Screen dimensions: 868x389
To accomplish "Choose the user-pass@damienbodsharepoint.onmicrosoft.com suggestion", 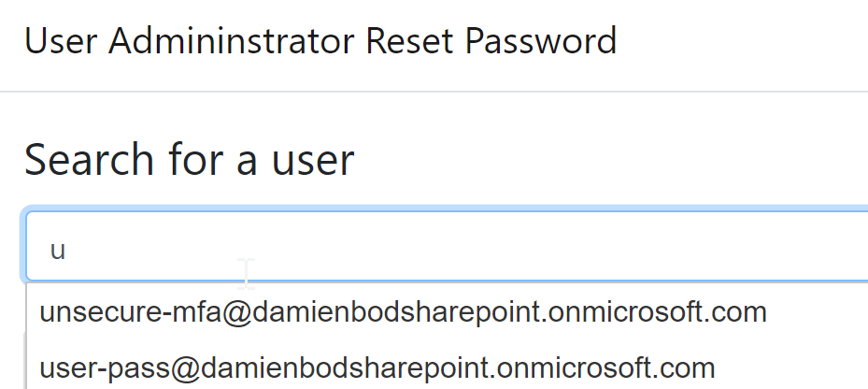I will click(x=377, y=367).
